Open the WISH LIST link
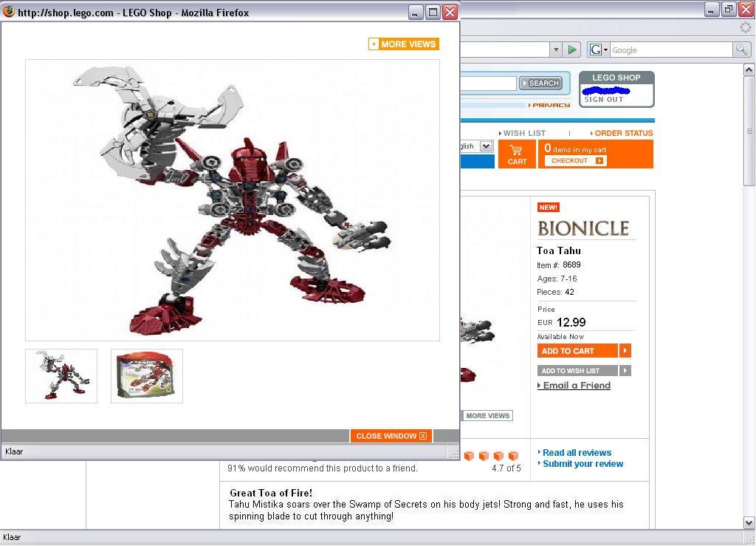Viewport: 756px width, 546px height. click(522, 133)
